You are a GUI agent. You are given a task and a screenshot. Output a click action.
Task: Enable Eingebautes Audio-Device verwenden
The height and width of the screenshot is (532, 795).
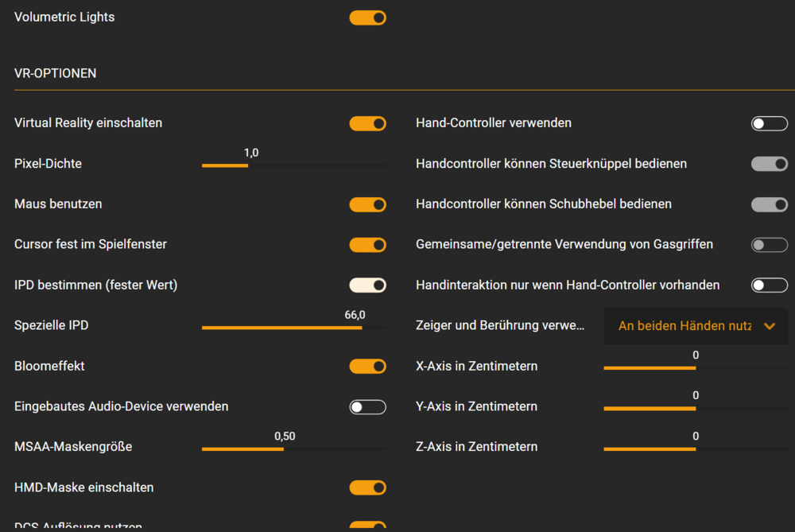coord(367,407)
